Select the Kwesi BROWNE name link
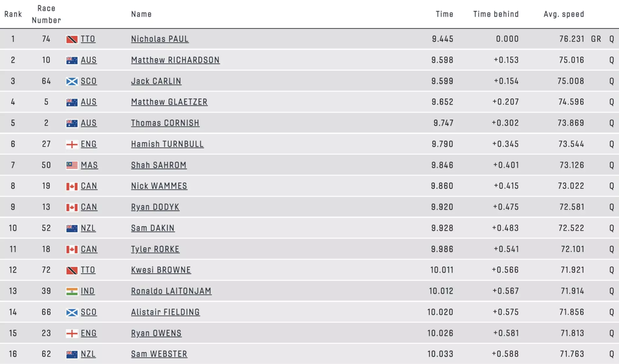619x364 pixels. click(x=161, y=270)
